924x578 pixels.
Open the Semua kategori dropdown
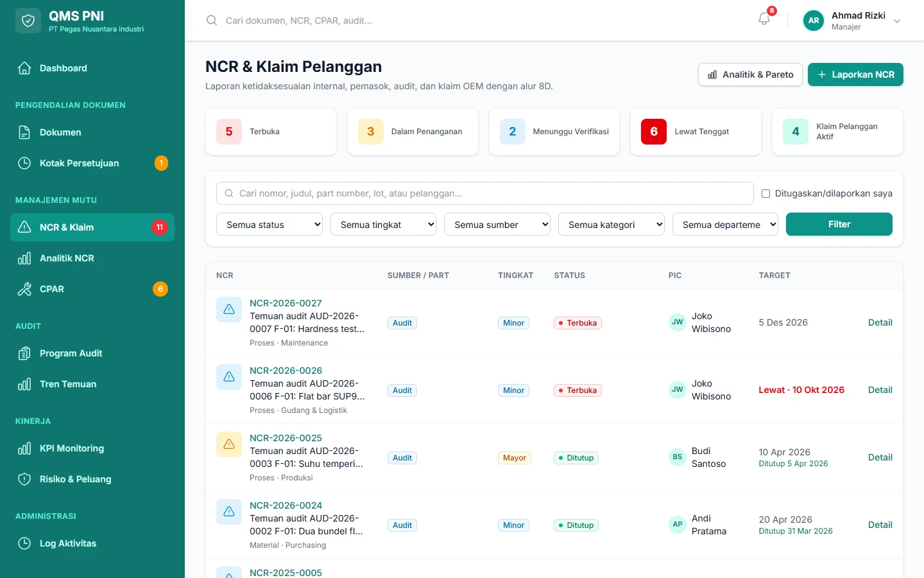click(612, 224)
